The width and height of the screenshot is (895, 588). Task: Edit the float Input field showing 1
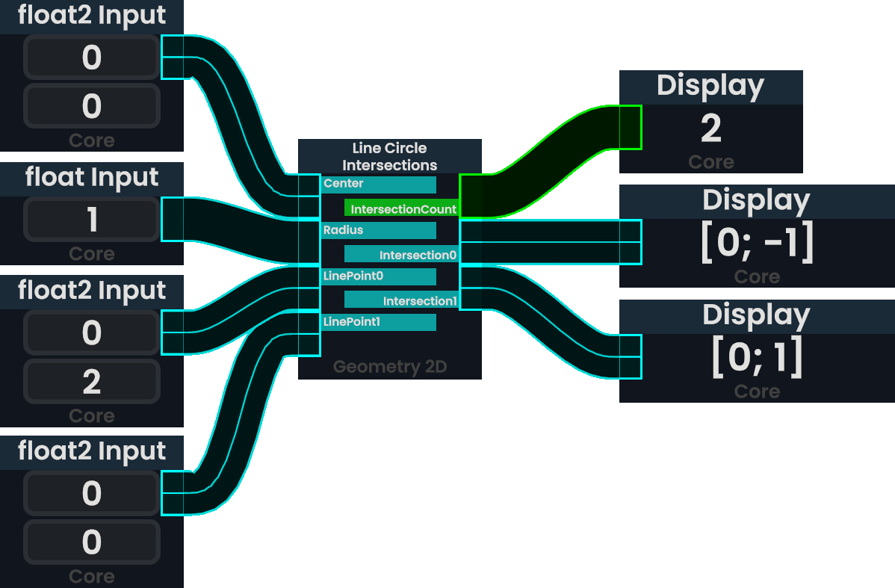tap(92, 220)
